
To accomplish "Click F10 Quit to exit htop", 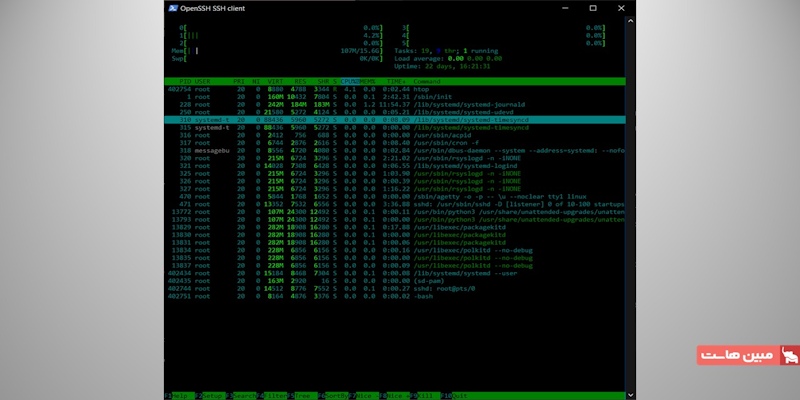I will (x=456, y=396).
